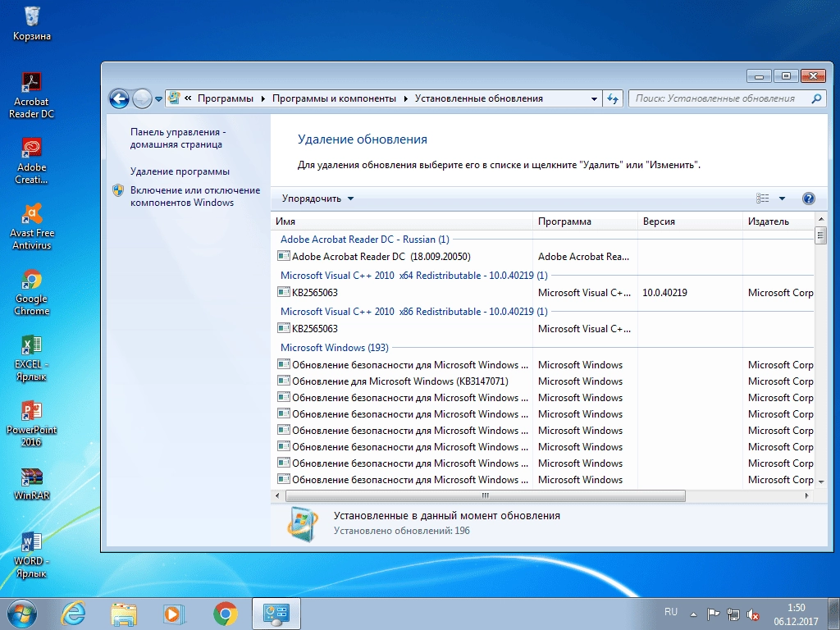Open the Adobe Creative Cloud desktop shortcut

coord(32,161)
